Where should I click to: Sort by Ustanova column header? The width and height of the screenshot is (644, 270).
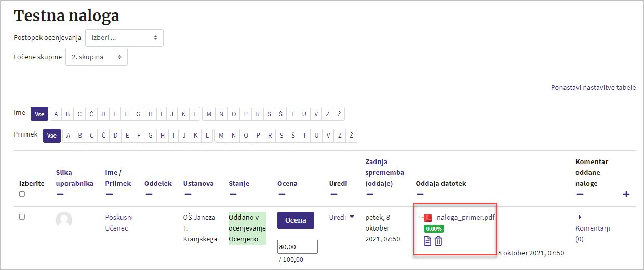point(198,183)
